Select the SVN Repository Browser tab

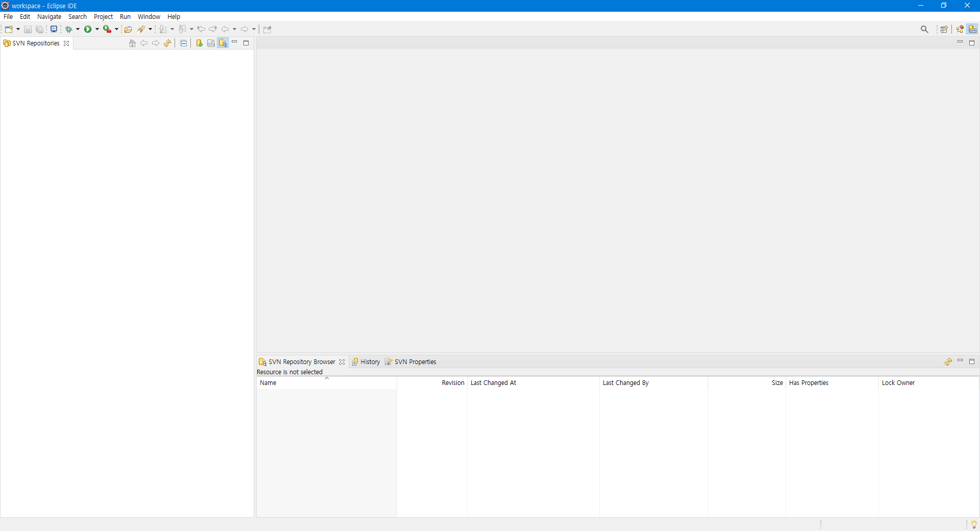302,362
